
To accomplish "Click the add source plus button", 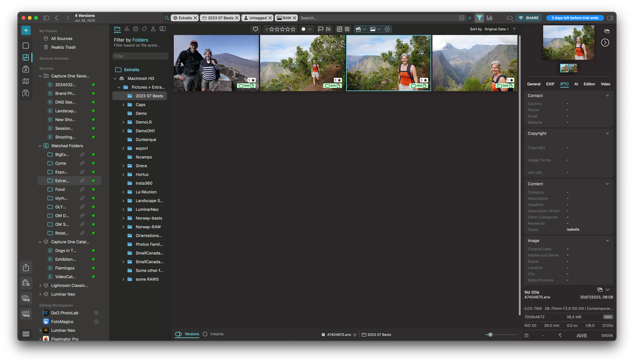I will click(x=26, y=30).
